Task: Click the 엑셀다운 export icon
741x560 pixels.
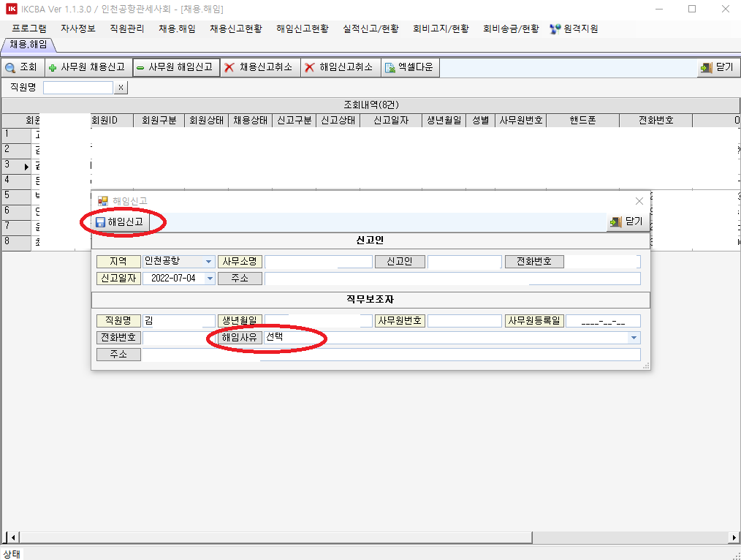Action: pyautogui.click(x=390, y=67)
